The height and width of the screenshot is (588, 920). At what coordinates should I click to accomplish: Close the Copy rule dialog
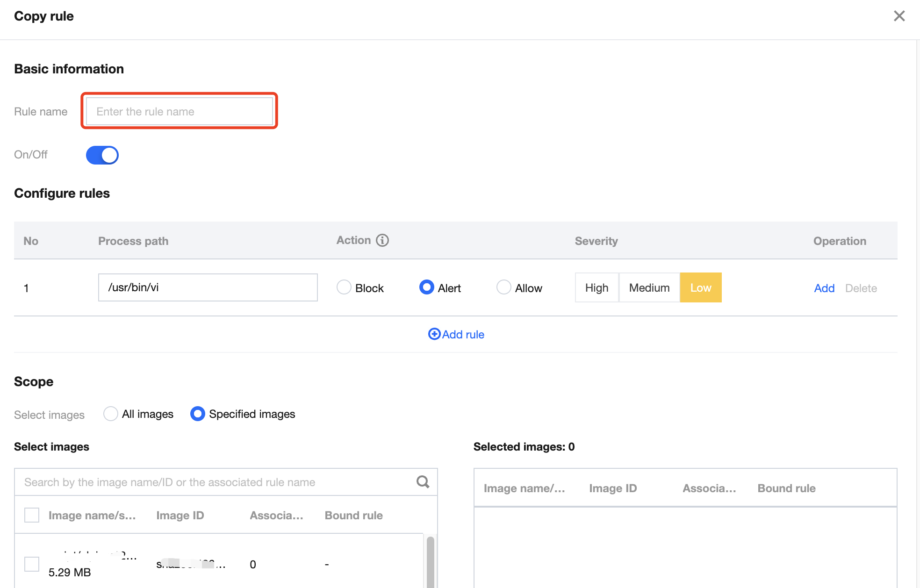[899, 16]
